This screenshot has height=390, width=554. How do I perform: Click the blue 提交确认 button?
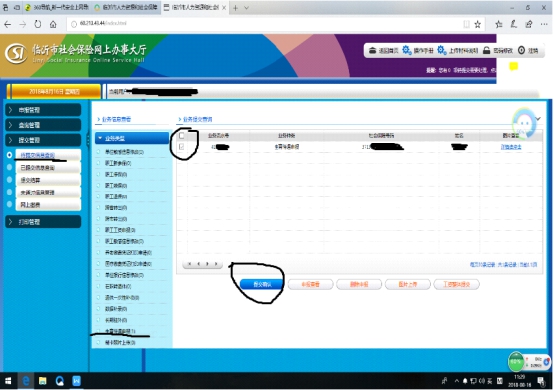(x=262, y=284)
